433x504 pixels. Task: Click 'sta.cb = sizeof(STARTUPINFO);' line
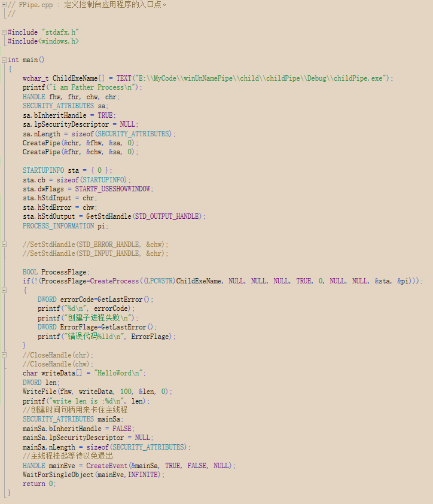(x=77, y=180)
